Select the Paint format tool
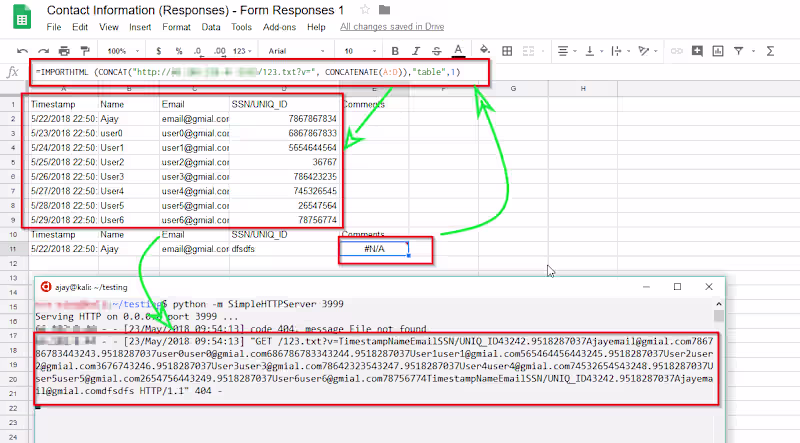800x443 pixels. click(85, 51)
